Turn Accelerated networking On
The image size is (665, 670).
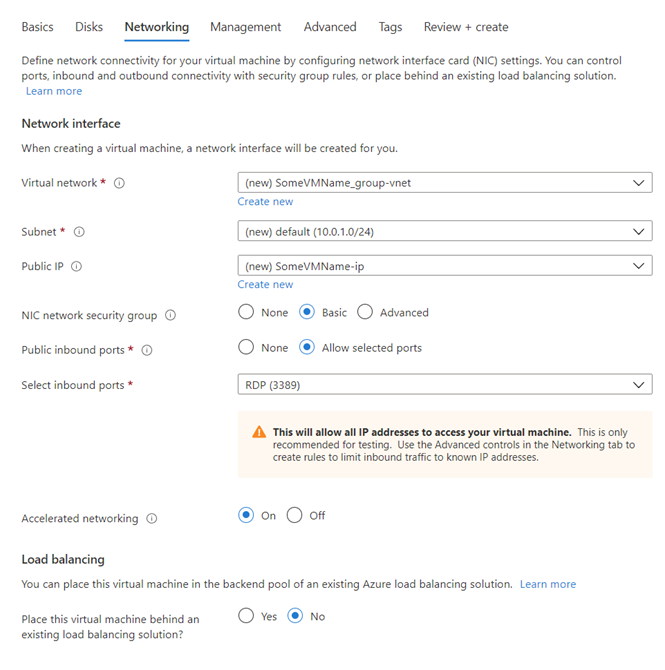coord(246,515)
